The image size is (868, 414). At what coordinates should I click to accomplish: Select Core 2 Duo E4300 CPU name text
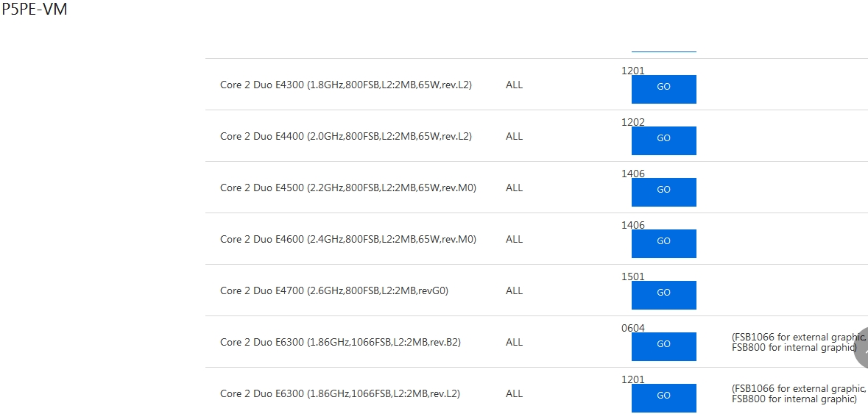[x=346, y=85]
